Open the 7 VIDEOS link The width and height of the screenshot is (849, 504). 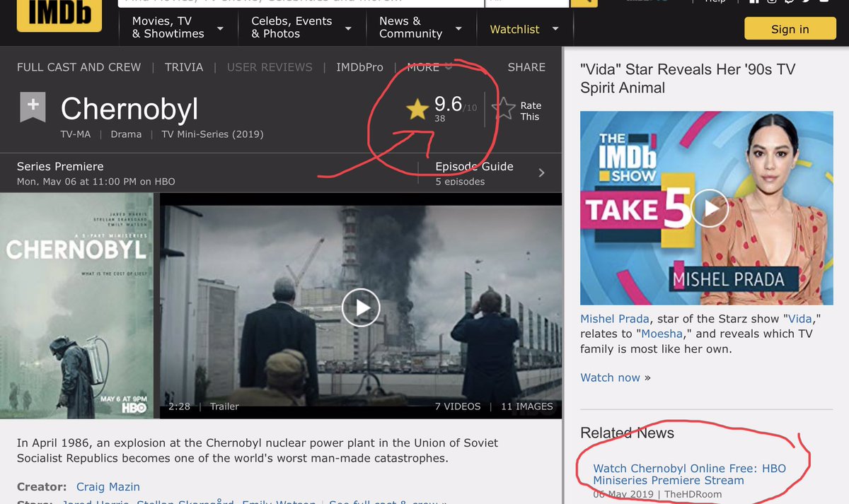tap(458, 406)
